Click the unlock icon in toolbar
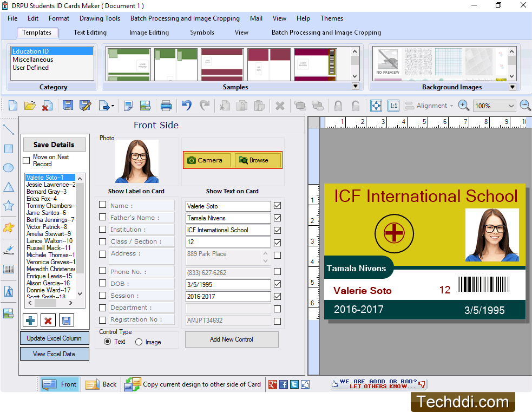This screenshot has width=532, height=412. click(355, 106)
